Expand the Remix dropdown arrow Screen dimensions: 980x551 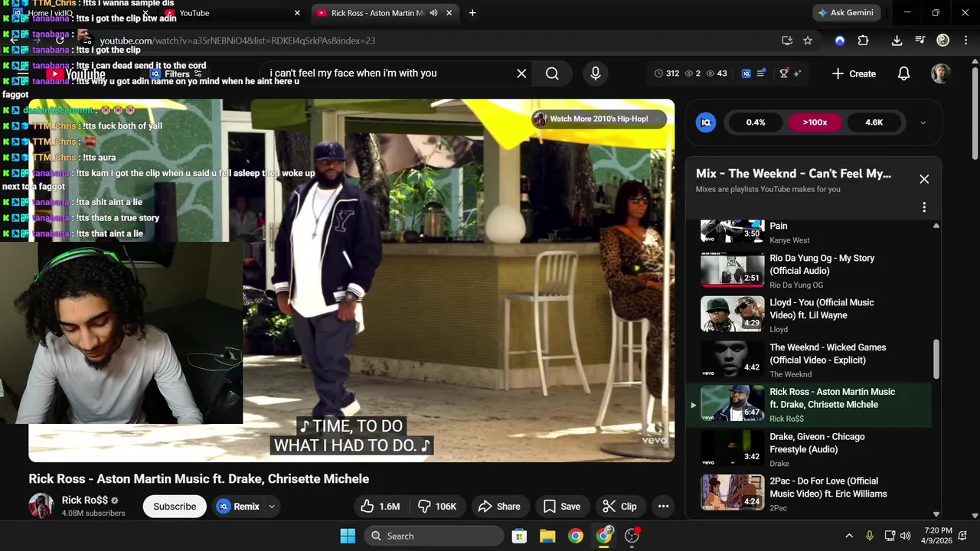(x=272, y=507)
